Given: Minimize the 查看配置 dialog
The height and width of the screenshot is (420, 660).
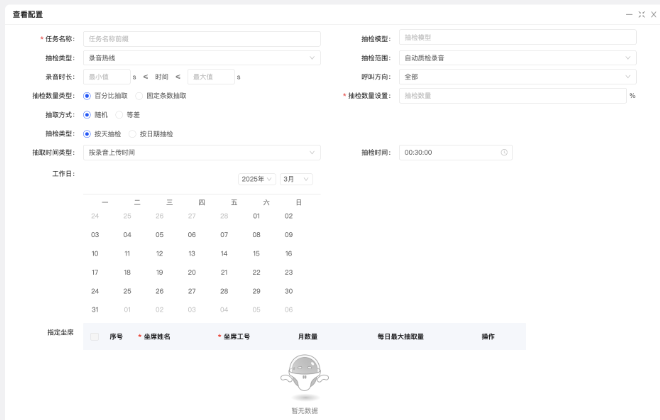Looking at the screenshot, I should [629, 14].
